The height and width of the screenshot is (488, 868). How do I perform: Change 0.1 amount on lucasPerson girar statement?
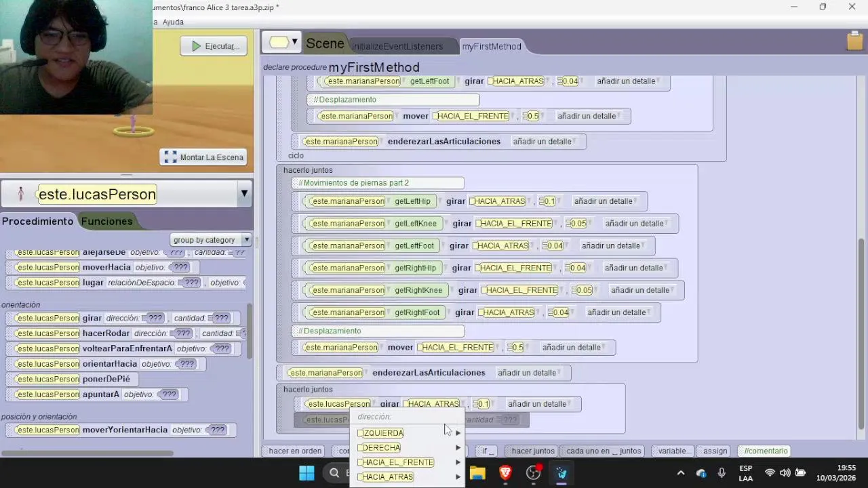pyautogui.click(x=481, y=404)
